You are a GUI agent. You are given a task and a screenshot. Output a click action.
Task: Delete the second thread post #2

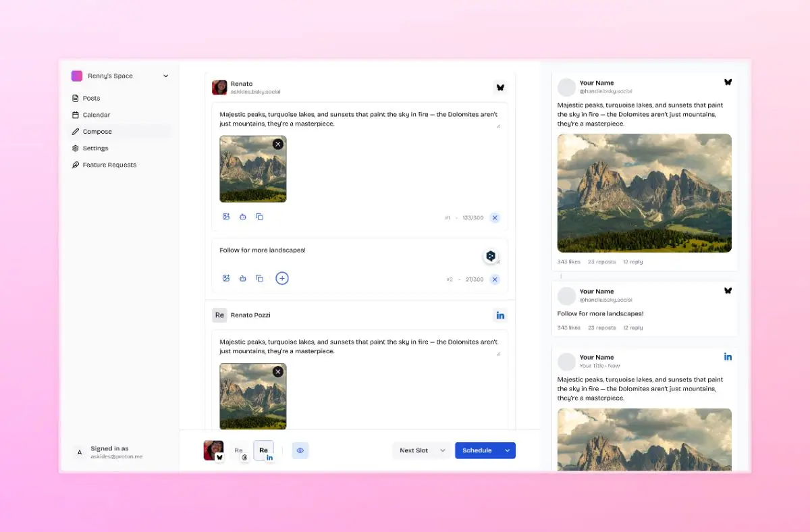point(495,280)
